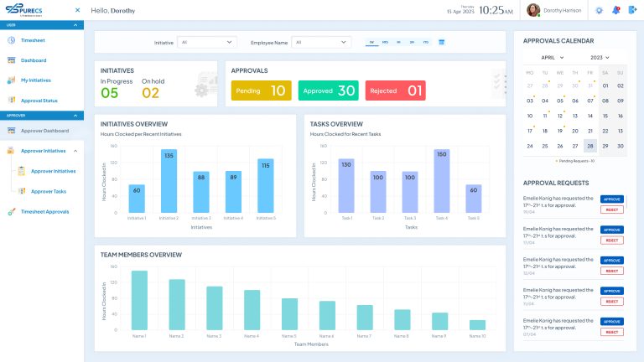Viewport: 644px width, 362px height.
Task: Select date 28 in the approvals calendar
Action: click(589, 146)
